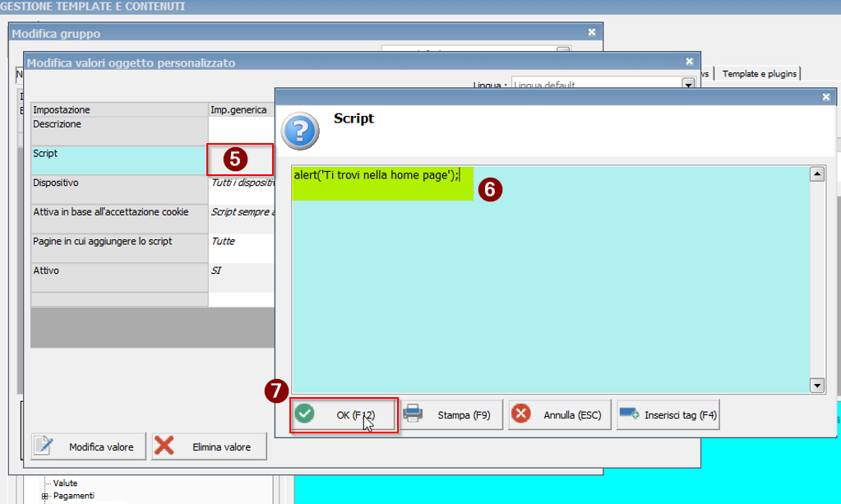Click the blue question mark help icon

[x=299, y=129]
